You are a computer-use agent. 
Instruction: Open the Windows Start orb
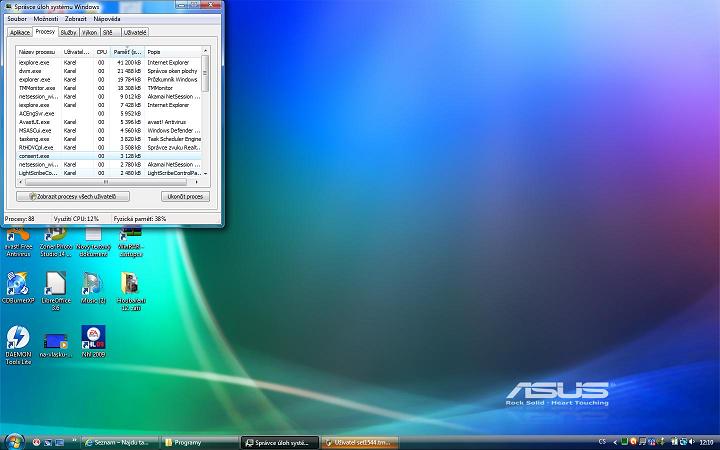(x=14, y=442)
